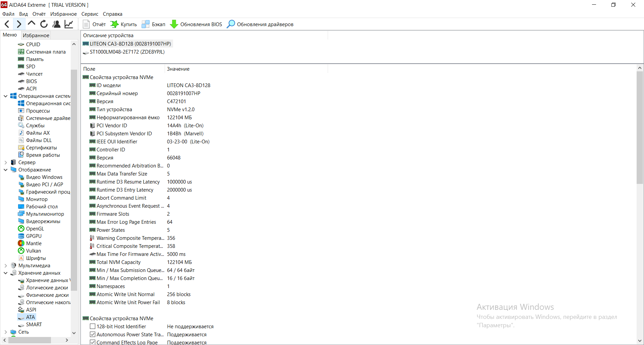Open the user profile toolbar icon
Viewport: 644px width, 345px height.
56,24
